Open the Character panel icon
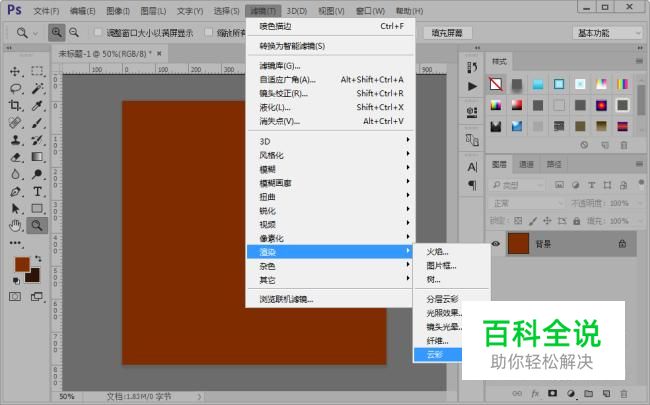 [472, 167]
